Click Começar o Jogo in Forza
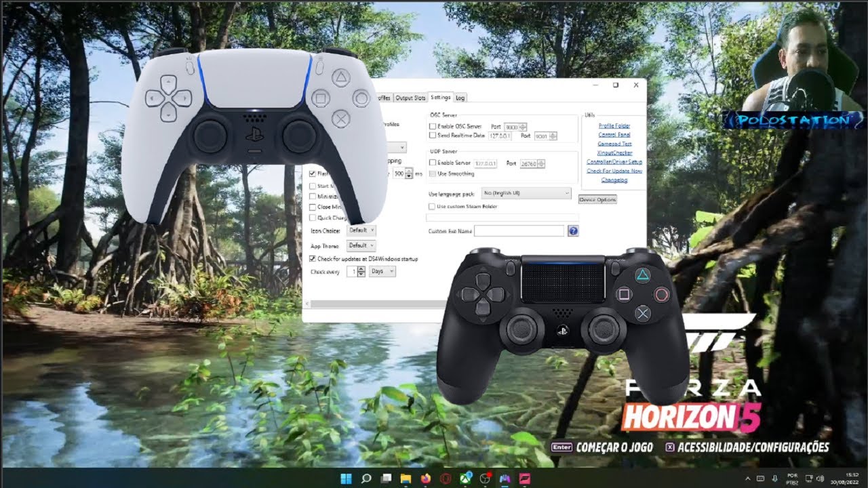Screen dimensions: 868x488 pos(602,447)
